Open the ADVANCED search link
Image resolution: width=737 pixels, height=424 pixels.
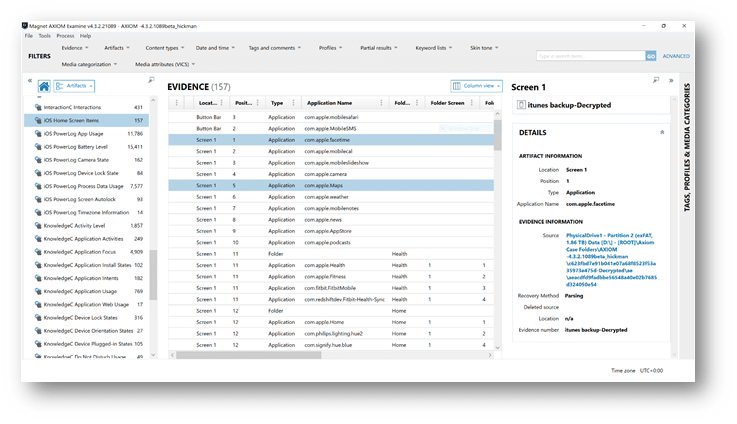pos(676,56)
